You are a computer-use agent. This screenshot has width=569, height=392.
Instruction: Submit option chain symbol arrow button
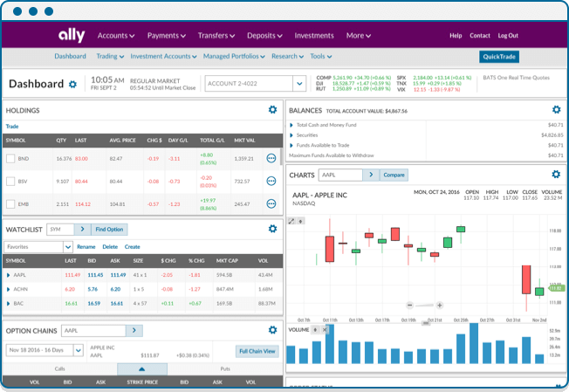point(134,331)
